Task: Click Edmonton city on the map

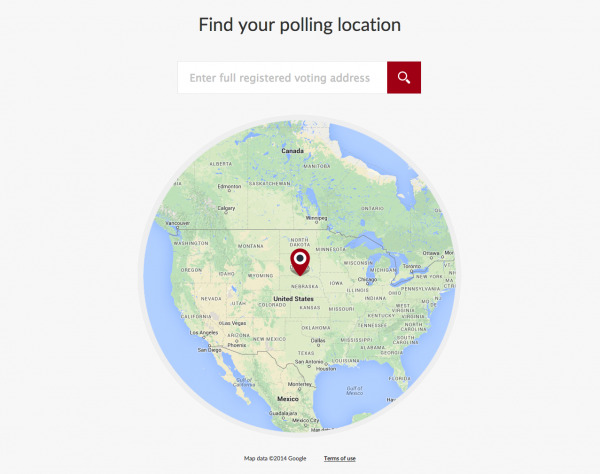Action: click(x=229, y=186)
